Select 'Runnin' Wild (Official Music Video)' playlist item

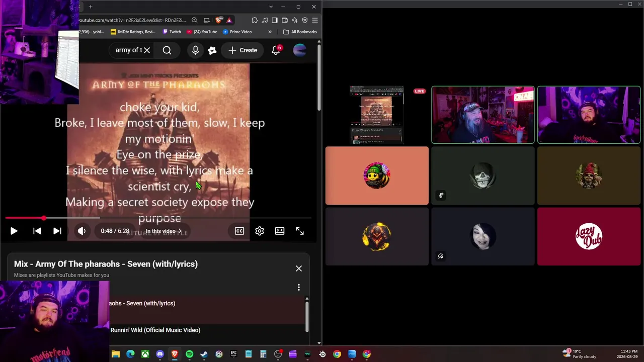click(x=206, y=330)
